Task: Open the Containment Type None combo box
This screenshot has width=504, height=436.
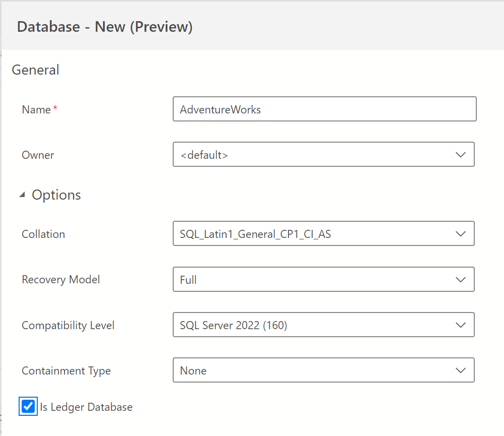Action: 312,370
